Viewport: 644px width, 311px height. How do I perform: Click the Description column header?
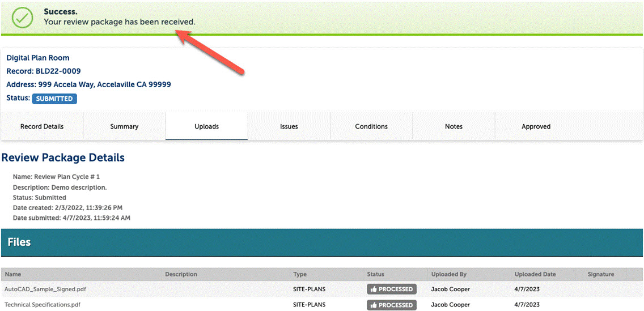point(181,274)
